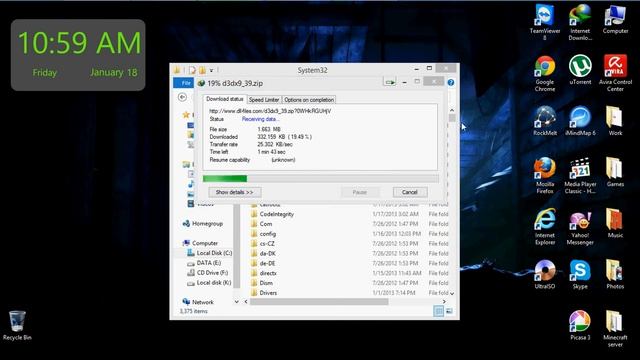Open the Explorer quick access toolbar dropdown

click(x=211, y=70)
